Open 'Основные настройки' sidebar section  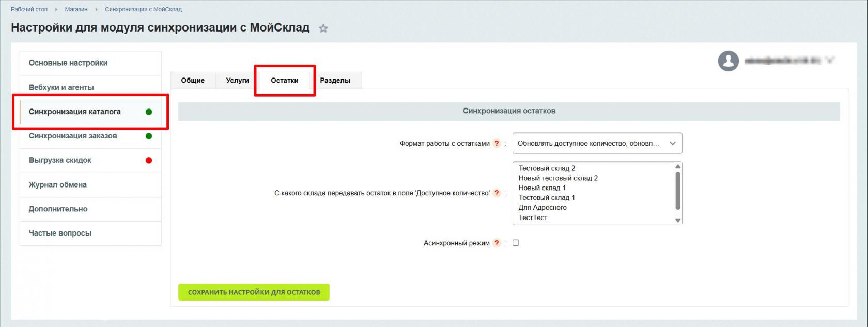click(90, 63)
